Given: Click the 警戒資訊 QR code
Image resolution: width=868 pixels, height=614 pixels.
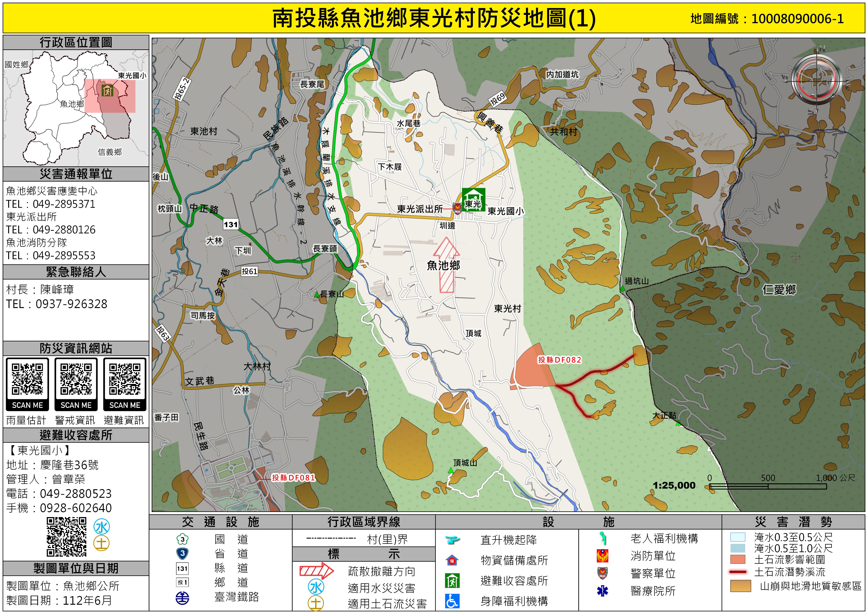Looking at the screenshot, I should [76, 379].
